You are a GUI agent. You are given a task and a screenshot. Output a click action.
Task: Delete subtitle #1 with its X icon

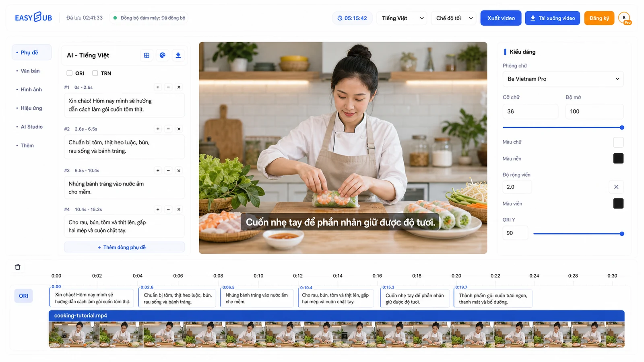[x=179, y=87]
